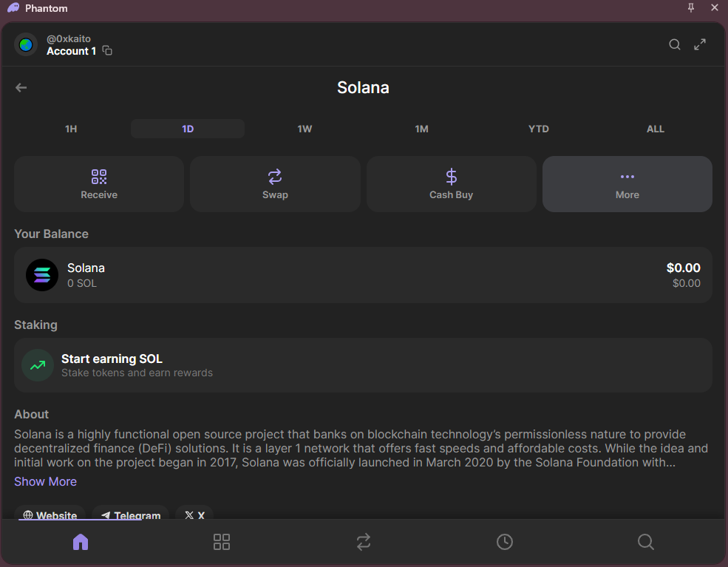The height and width of the screenshot is (567, 728).
Task: Close the Phantom window
Action: pos(715,7)
